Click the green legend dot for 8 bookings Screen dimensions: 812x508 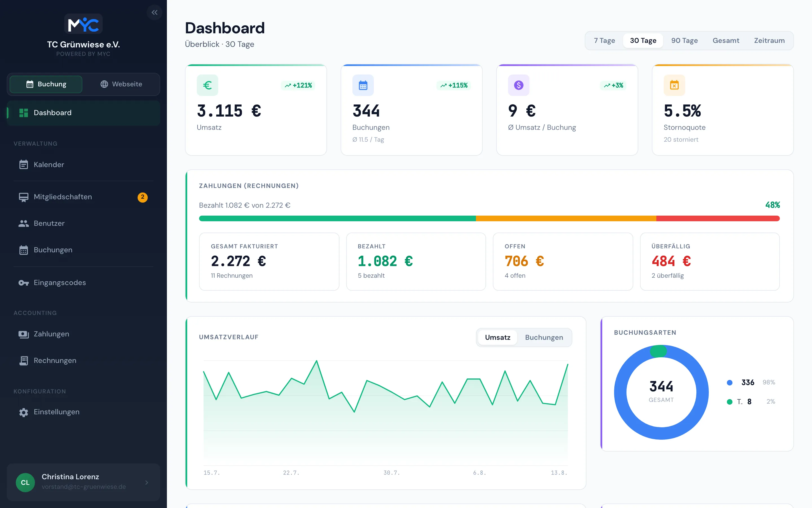pyautogui.click(x=729, y=402)
